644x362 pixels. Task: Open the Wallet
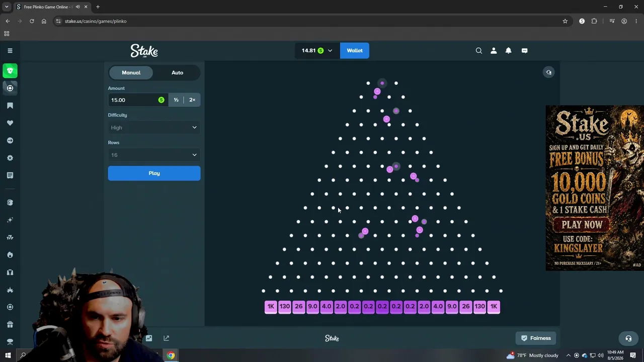pyautogui.click(x=355, y=50)
